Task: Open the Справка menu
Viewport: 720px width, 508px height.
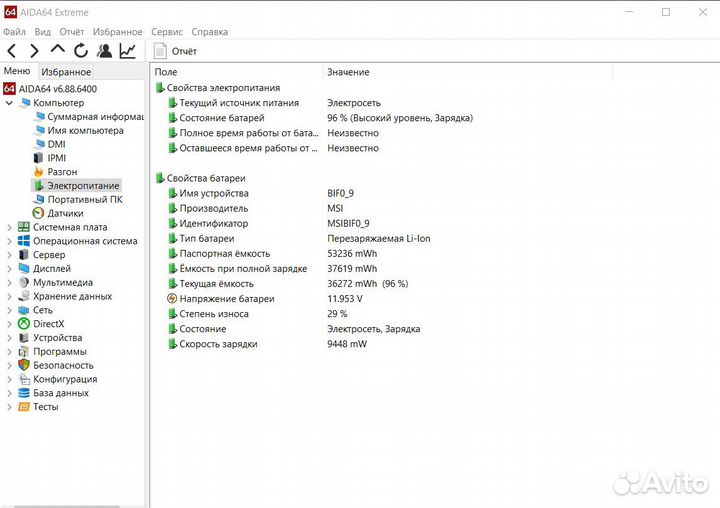Action: (x=209, y=32)
